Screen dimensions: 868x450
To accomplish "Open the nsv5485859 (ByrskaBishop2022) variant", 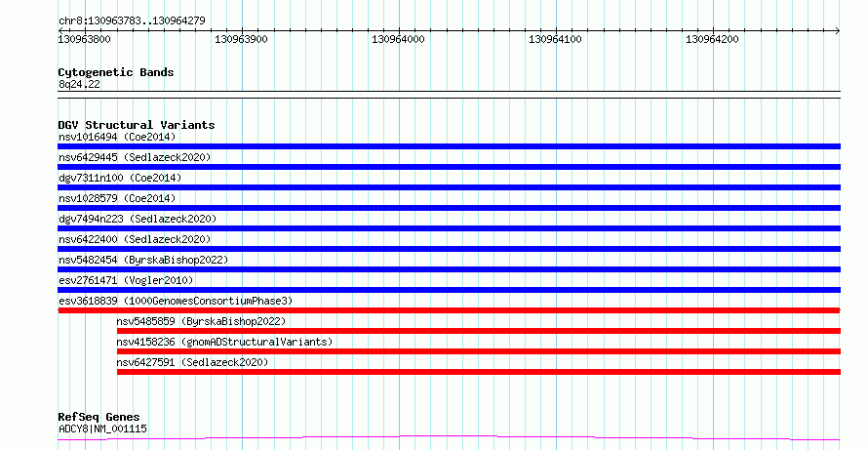I will 201,321.
